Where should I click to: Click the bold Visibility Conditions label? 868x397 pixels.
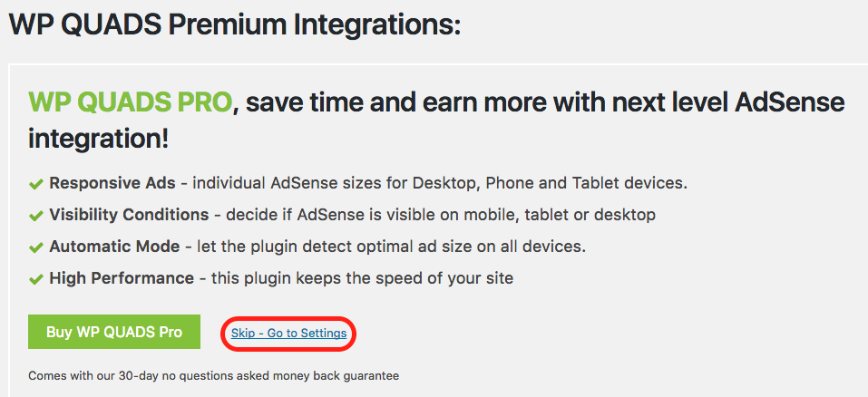point(129,215)
